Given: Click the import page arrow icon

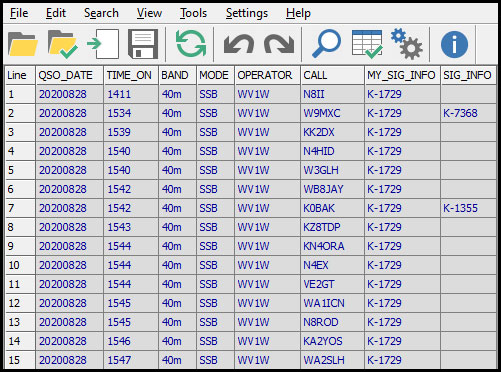Looking at the screenshot, I should click(103, 44).
